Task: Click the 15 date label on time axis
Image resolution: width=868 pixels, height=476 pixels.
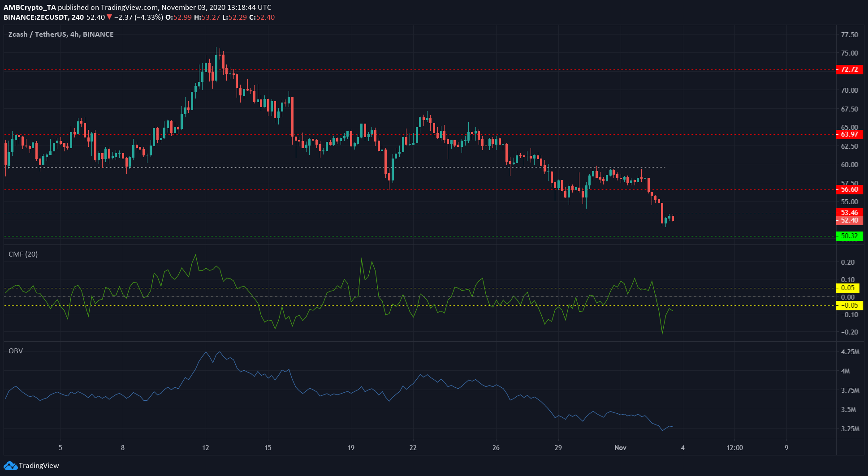Action: (268, 447)
